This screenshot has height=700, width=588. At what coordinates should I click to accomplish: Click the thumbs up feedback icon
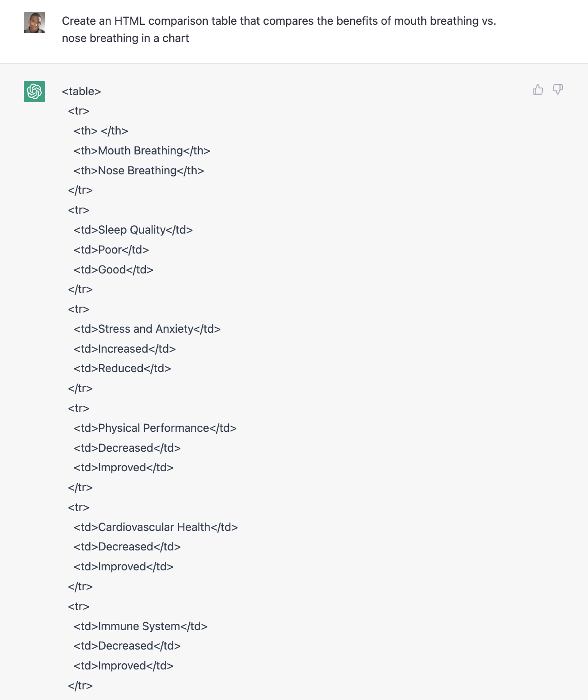pyautogui.click(x=538, y=90)
